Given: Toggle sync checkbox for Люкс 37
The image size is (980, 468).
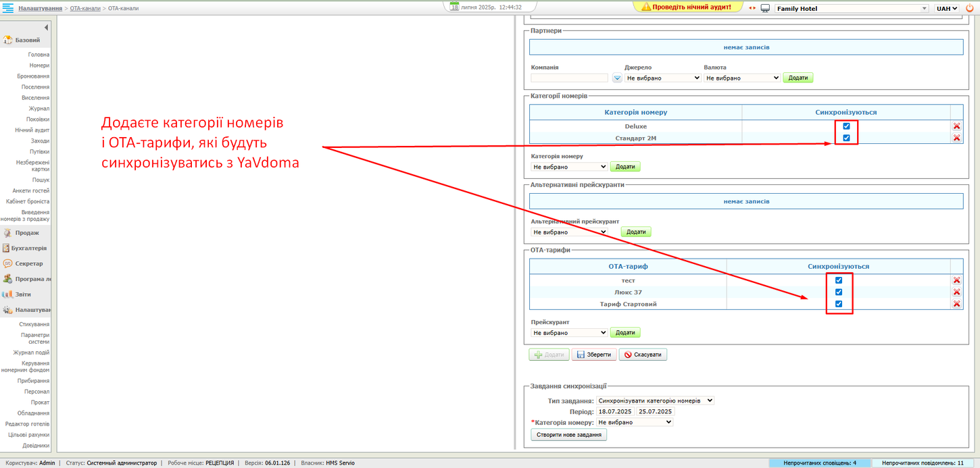Looking at the screenshot, I should point(839,292).
